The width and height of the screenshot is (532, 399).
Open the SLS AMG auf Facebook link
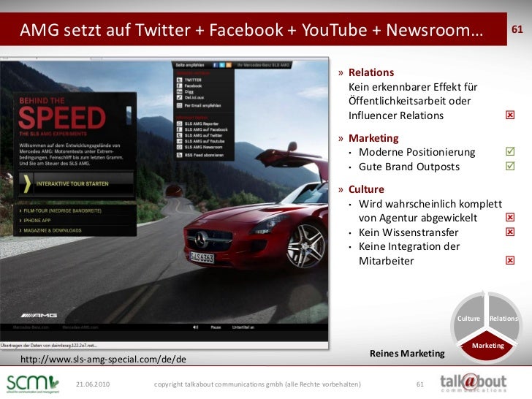[206, 129]
